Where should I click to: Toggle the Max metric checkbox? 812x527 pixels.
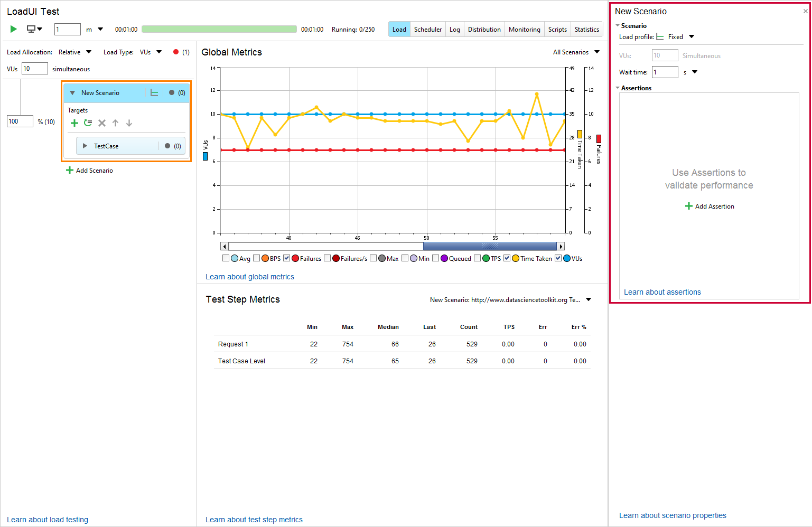click(x=374, y=258)
